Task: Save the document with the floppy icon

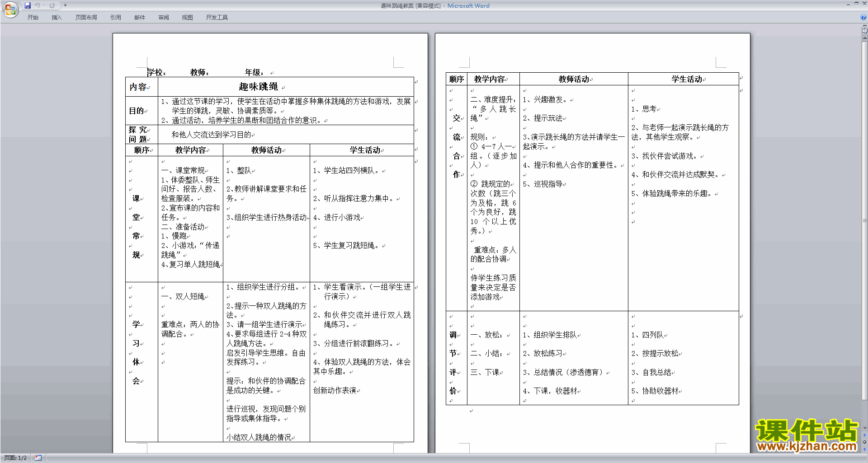Action: click(28, 5)
